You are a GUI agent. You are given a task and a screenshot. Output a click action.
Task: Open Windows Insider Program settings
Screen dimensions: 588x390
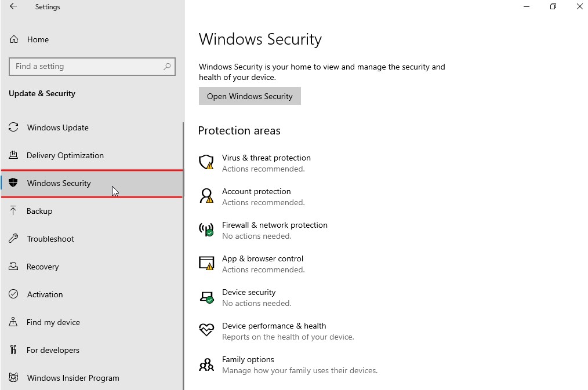click(x=92, y=378)
